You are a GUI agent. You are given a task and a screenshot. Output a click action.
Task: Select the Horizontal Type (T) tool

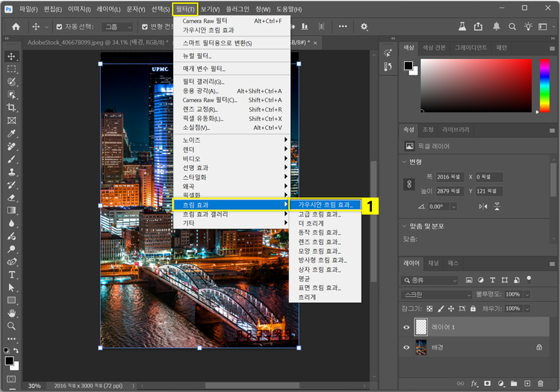tap(11, 275)
